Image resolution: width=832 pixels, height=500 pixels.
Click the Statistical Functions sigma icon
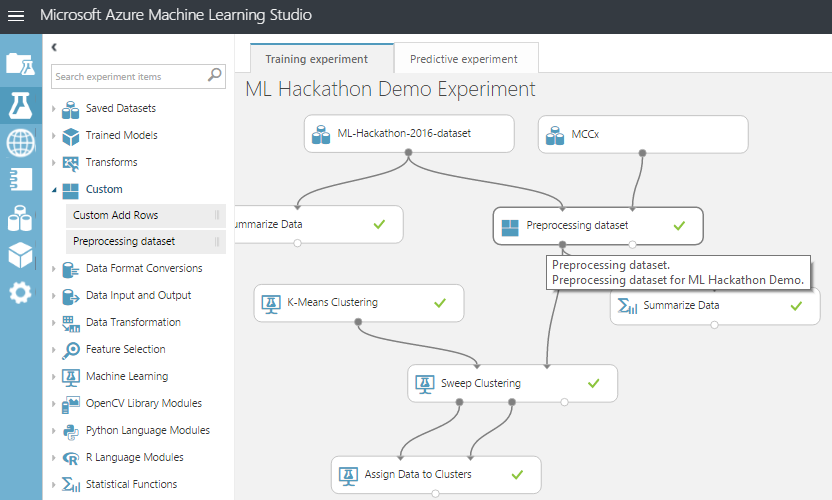pos(71,485)
